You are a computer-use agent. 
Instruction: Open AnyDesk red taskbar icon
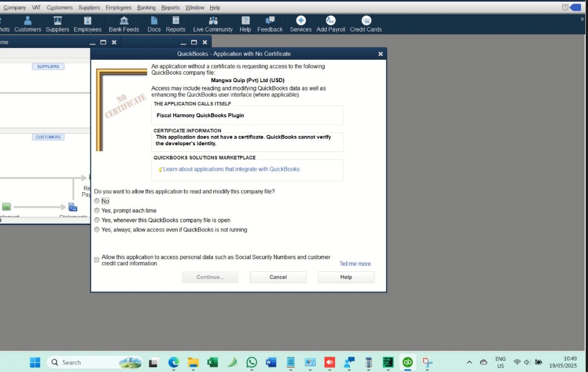[x=329, y=362]
